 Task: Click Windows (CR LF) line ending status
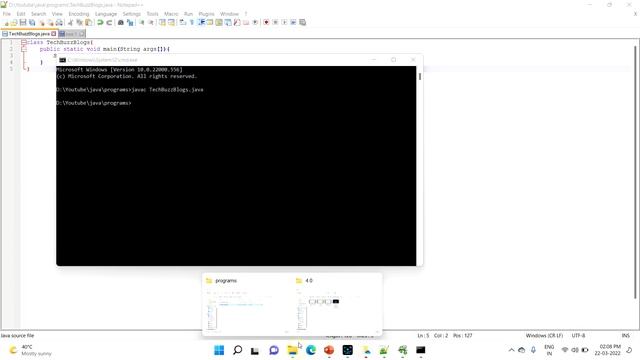(544, 336)
